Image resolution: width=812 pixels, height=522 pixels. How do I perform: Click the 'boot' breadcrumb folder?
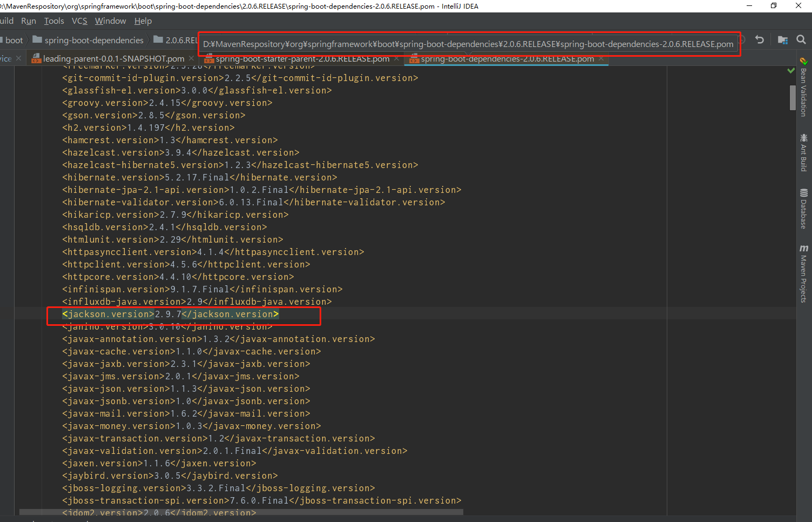coord(14,40)
